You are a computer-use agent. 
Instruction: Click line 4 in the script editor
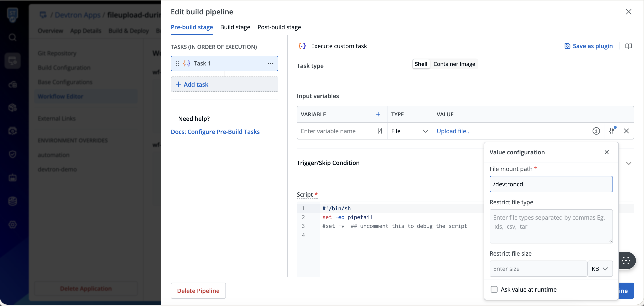(x=303, y=235)
